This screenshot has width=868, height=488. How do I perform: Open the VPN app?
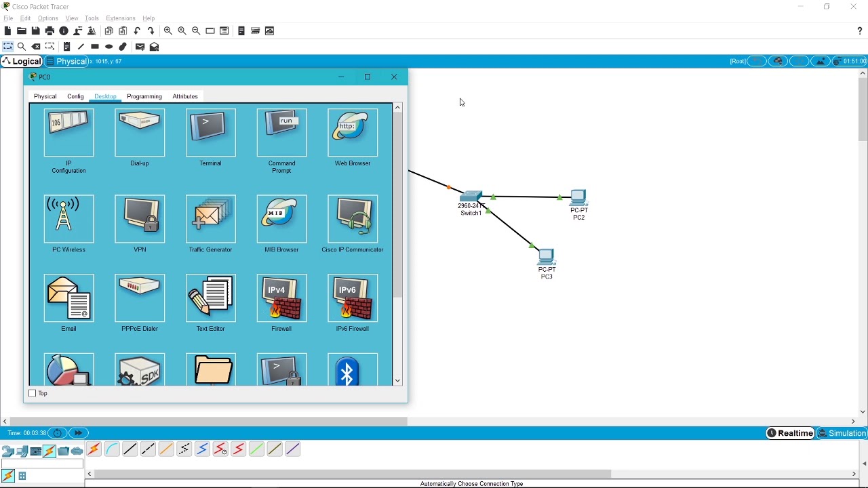click(x=140, y=219)
